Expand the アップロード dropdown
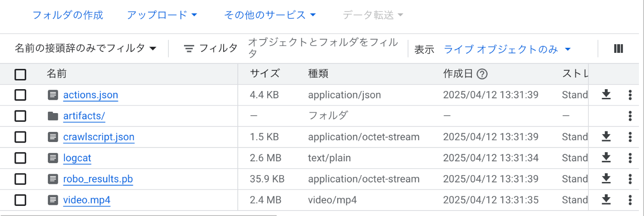The height and width of the screenshot is (216, 644). coord(162,15)
